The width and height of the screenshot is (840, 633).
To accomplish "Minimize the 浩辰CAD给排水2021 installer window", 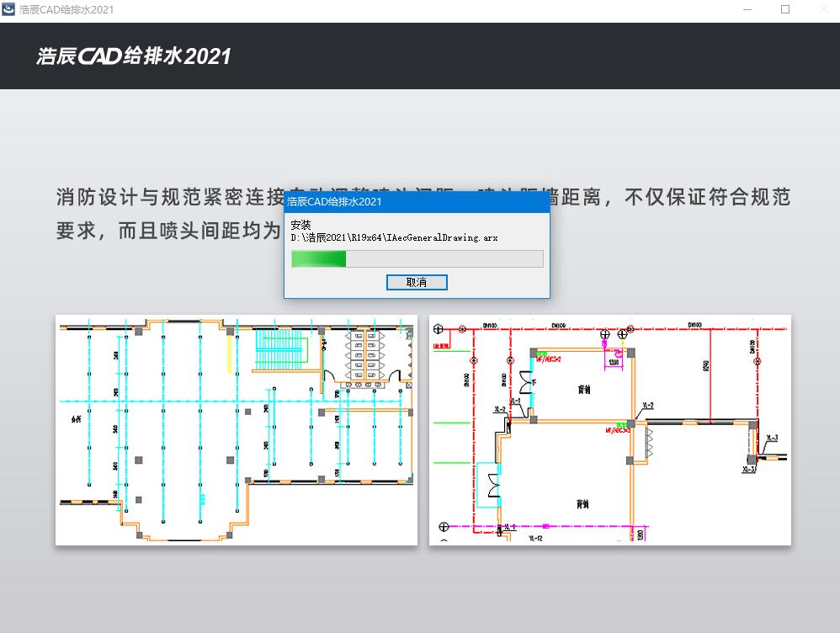I will [746, 9].
